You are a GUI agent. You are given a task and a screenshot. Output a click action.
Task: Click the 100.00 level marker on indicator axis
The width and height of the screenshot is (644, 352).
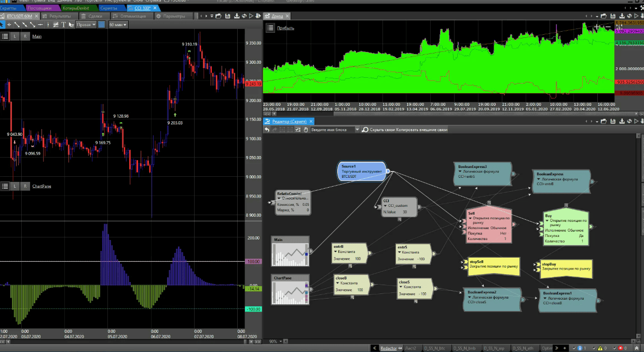[x=253, y=261]
